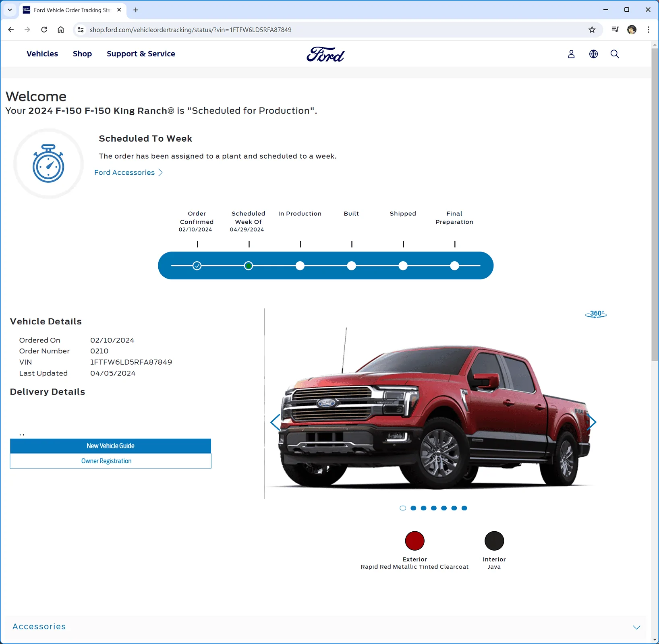Bookmark this page with star icon
Viewport: 659px width, 644px height.
pyautogui.click(x=592, y=30)
